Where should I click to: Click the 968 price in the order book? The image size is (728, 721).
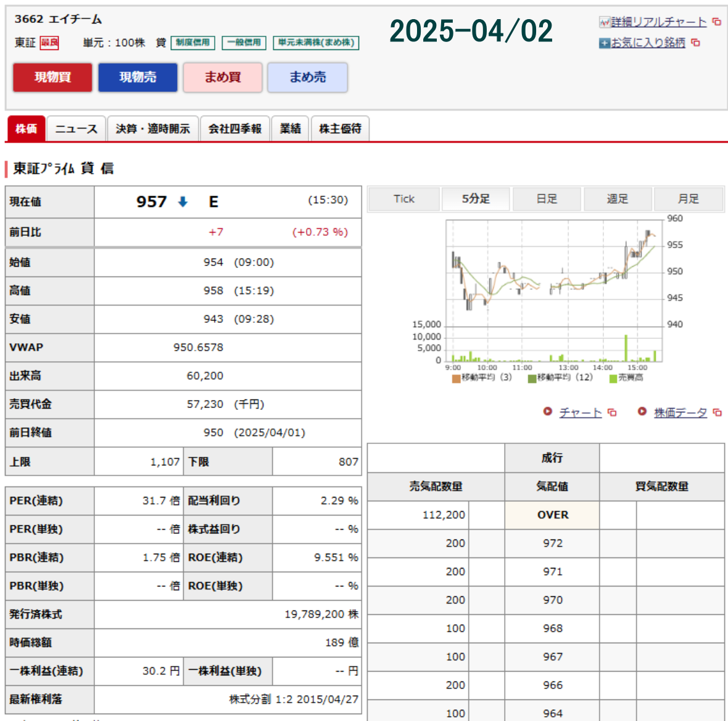[552, 628]
